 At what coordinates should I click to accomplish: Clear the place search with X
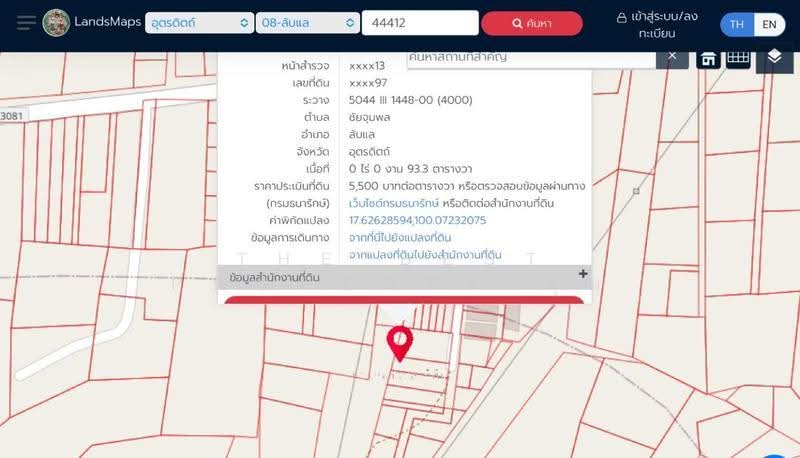coord(672,57)
